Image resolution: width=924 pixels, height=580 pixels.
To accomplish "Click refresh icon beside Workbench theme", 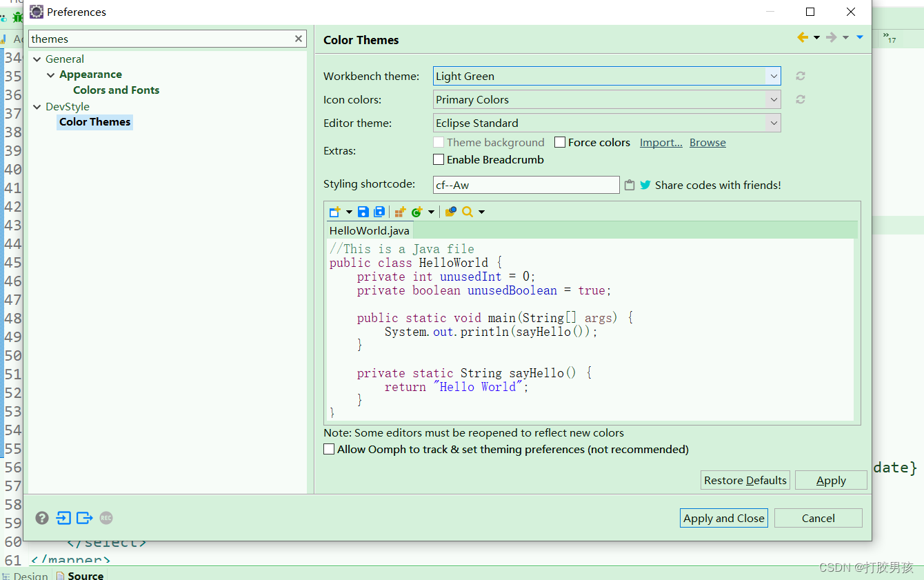I will [x=801, y=76].
